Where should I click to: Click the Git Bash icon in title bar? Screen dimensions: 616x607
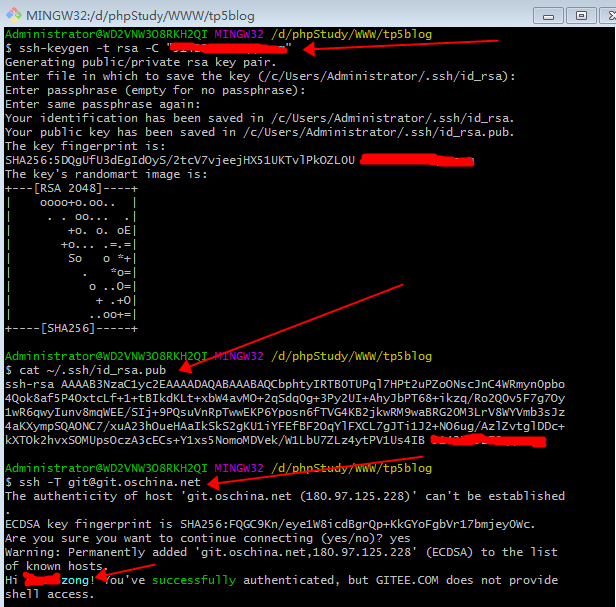pyautogui.click(x=14, y=15)
